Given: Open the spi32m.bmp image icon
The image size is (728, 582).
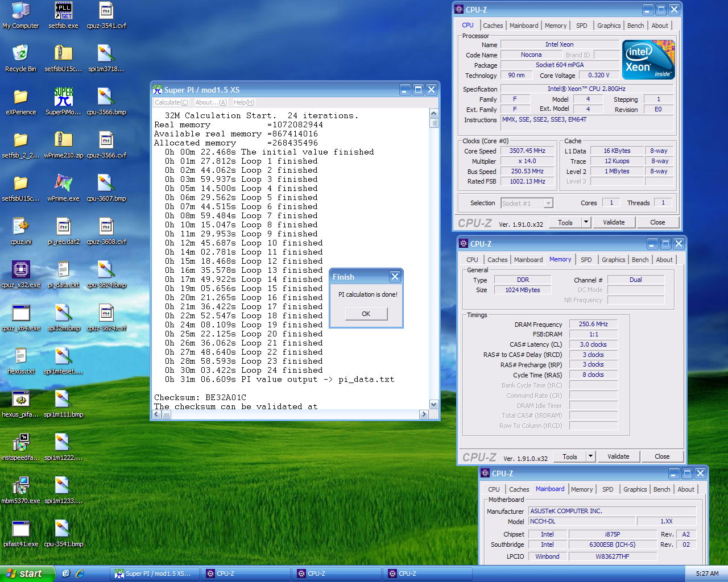Looking at the screenshot, I should tap(63, 318).
